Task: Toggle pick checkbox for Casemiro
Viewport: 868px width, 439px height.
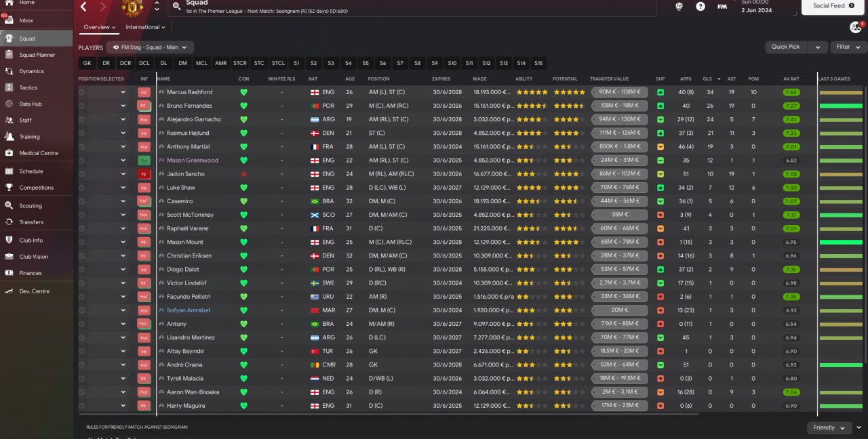Action: tap(82, 201)
